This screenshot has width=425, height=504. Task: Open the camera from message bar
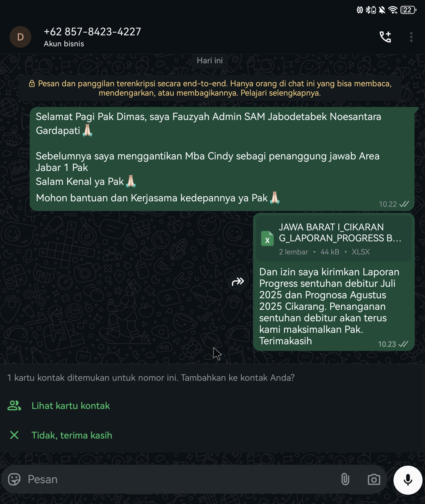[374, 479]
